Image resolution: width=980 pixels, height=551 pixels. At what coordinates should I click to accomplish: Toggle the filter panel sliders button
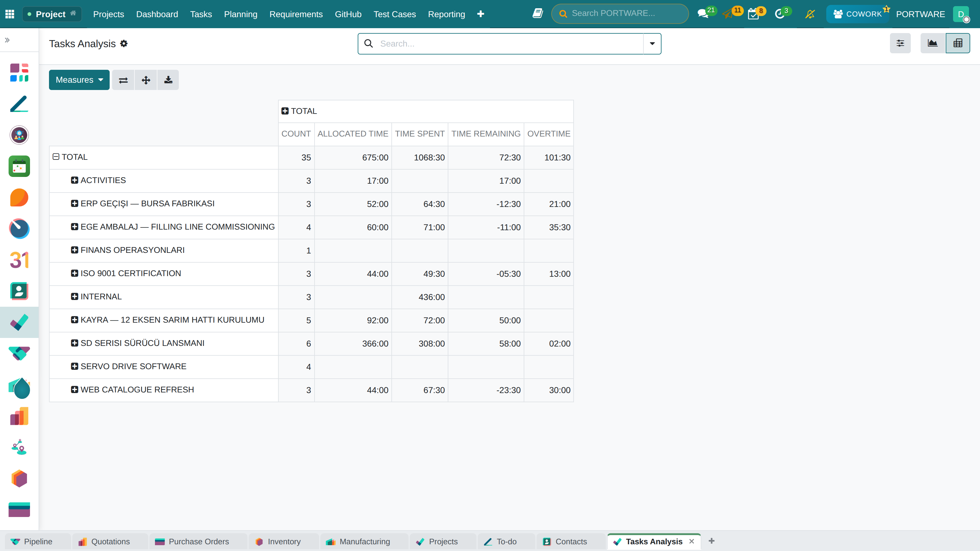900,43
